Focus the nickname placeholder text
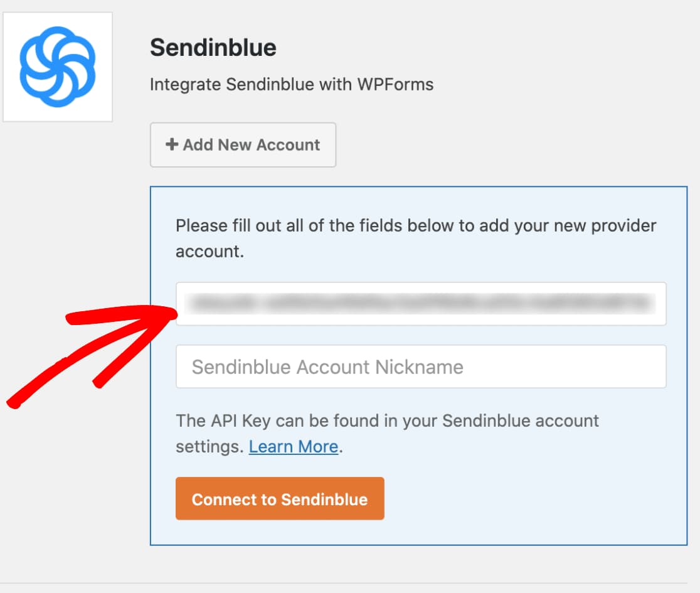Screen dimensions: 700x593 329,366
